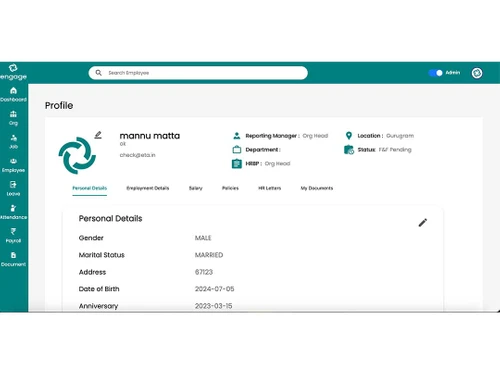Go to the Job sidebar section
This screenshot has width=500, height=375.
click(x=13, y=142)
